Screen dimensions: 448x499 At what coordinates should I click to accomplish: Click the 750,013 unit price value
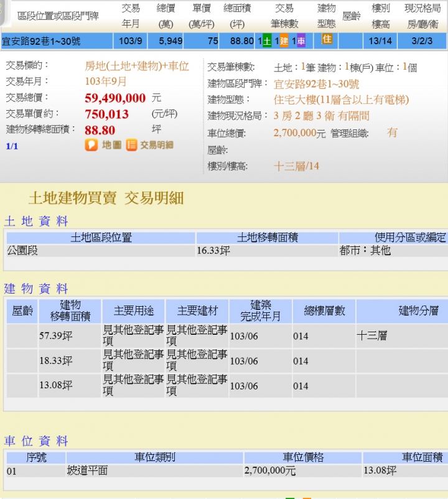[106, 114]
